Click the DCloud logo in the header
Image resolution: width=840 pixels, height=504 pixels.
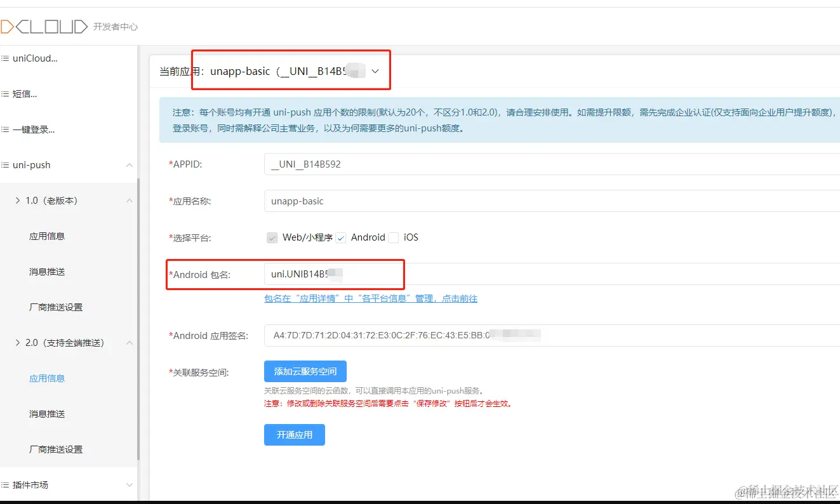tap(43, 27)
